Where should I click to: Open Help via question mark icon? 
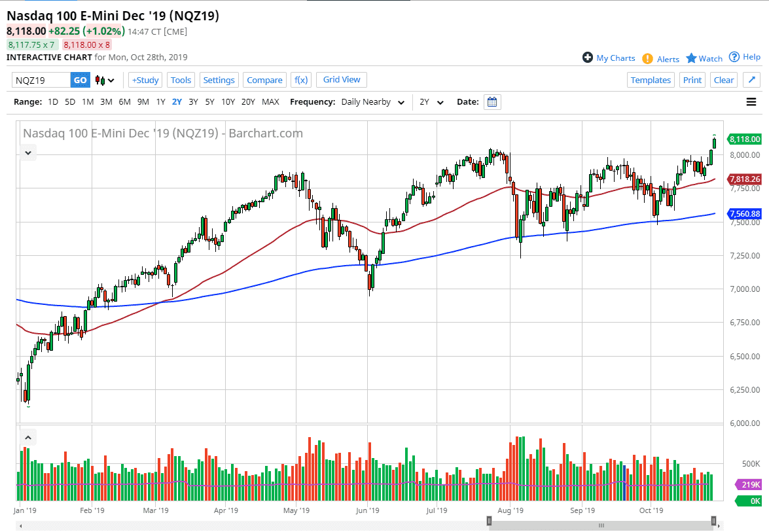[735, 57]
